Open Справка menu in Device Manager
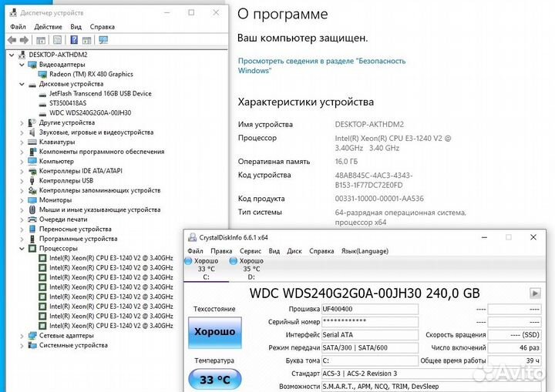The image size is (555, 392). [x=103, y=27]
